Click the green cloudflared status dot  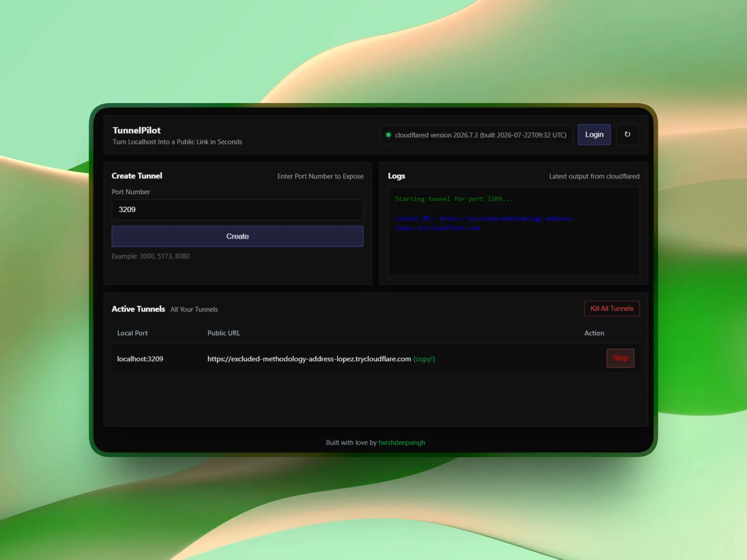tap(388, 135)
